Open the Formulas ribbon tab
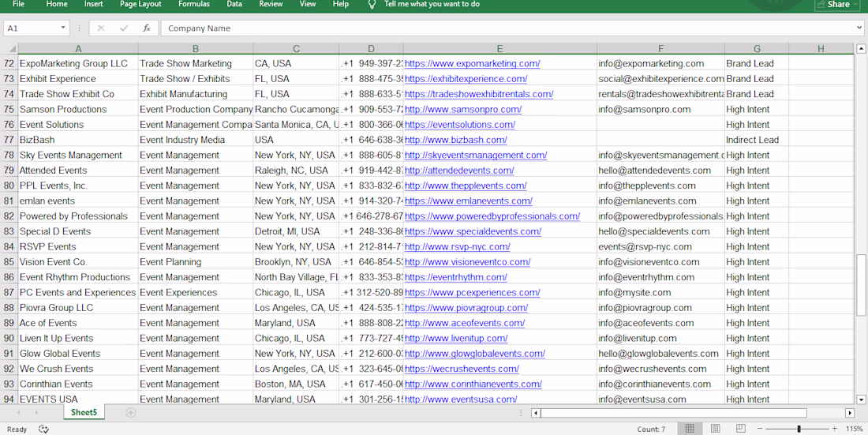 (194, 4)
